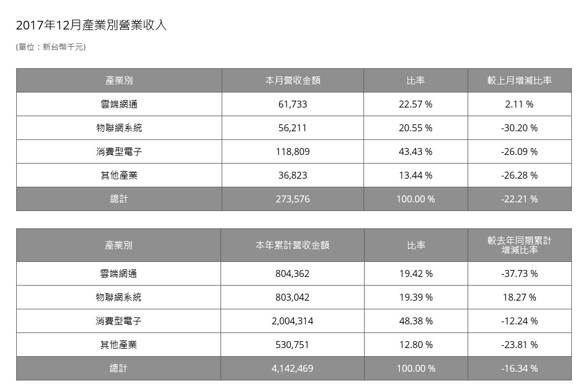
Task: Click the 本年累計營收金額 column header
Action: 292,245
